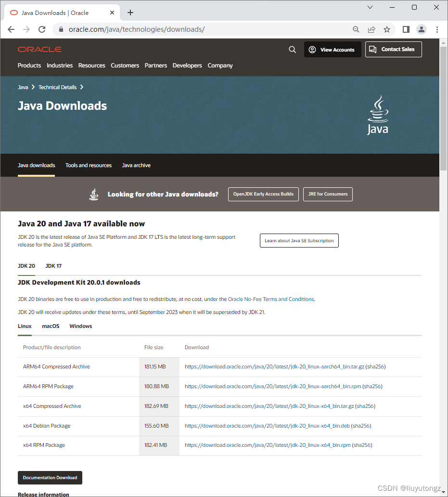This screenshot has width=448, height=497.
Task: Click the Documentation Download button
Action: (x=50, y=478)
